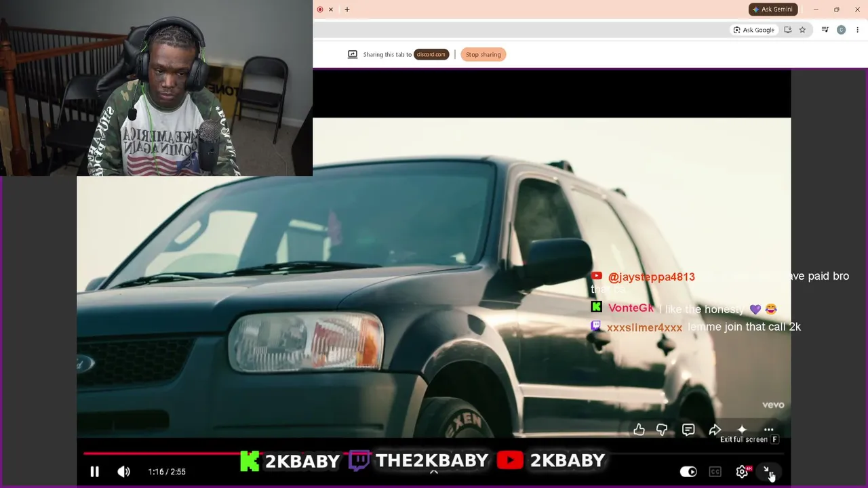Mute the video using the speaker icon

123,472
